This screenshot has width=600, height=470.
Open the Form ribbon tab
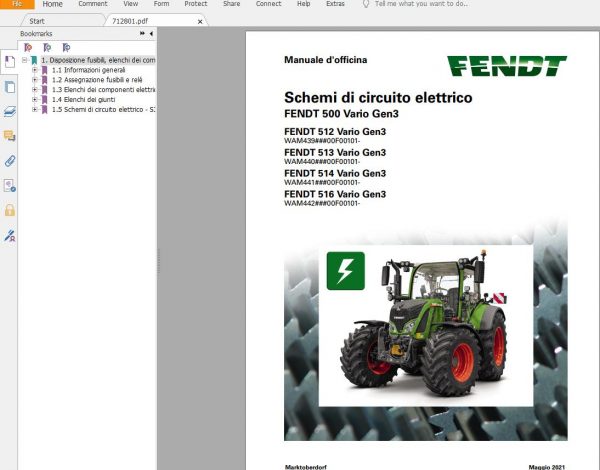click(161, 4)
